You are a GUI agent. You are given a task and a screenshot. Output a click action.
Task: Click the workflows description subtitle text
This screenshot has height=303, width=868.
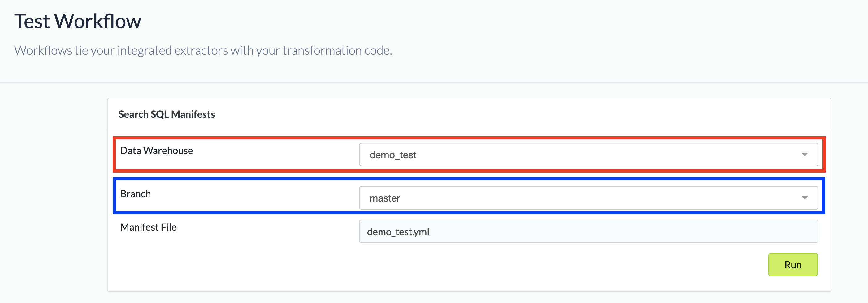coord(203,50)
